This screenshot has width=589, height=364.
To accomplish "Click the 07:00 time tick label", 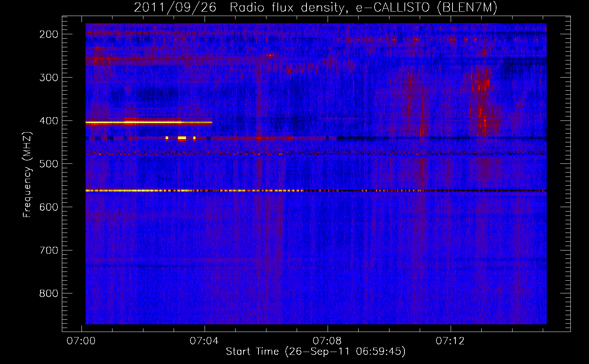I will 81,341.
